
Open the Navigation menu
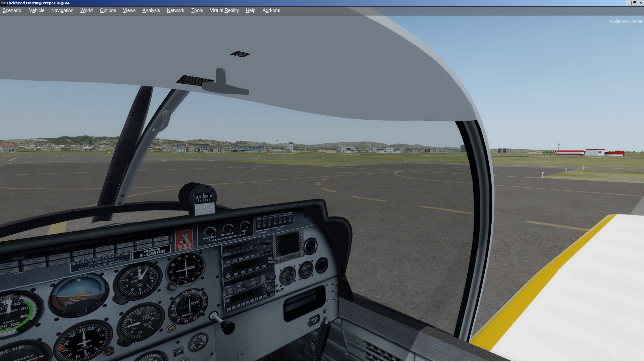(x=62, y=10)
